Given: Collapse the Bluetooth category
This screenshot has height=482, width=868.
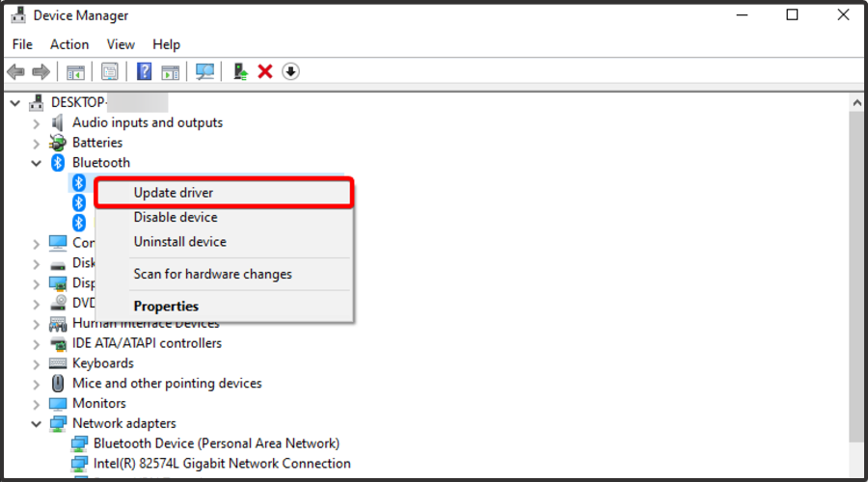Looking at the screenshot, I should [x=37, y=163].
